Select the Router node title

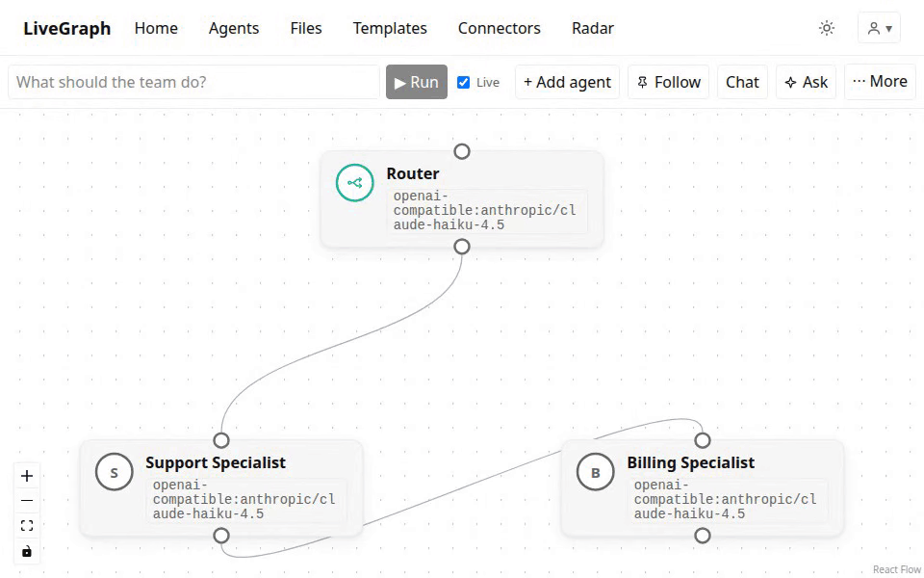pyautogui.click(x=413, y=173)
